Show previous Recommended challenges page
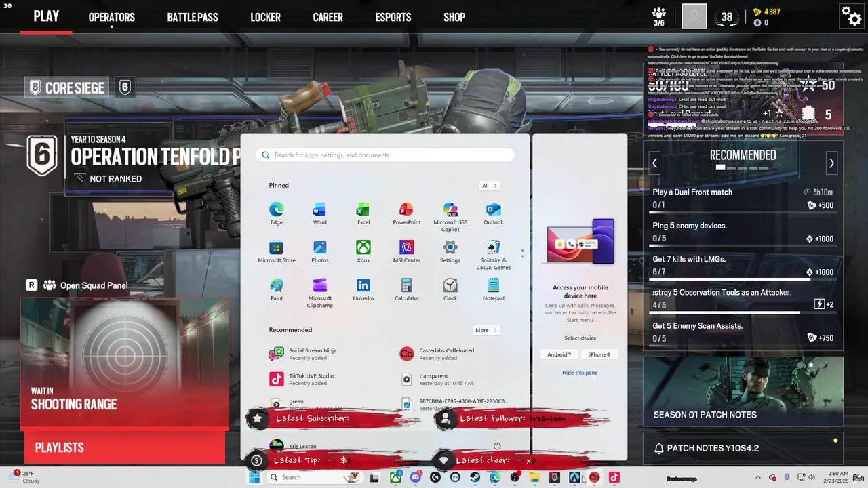This screenshot has width=868, height=488. pos(654,163)
